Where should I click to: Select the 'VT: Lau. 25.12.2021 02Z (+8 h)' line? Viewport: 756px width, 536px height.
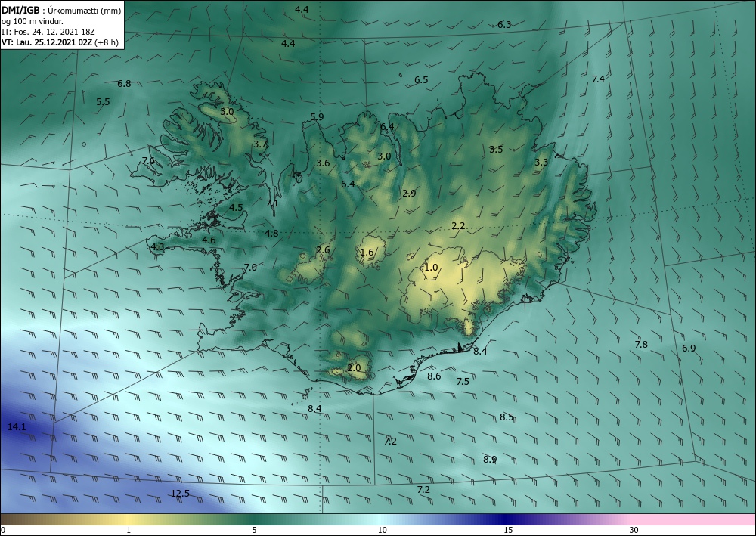click(x=60, y=42)
